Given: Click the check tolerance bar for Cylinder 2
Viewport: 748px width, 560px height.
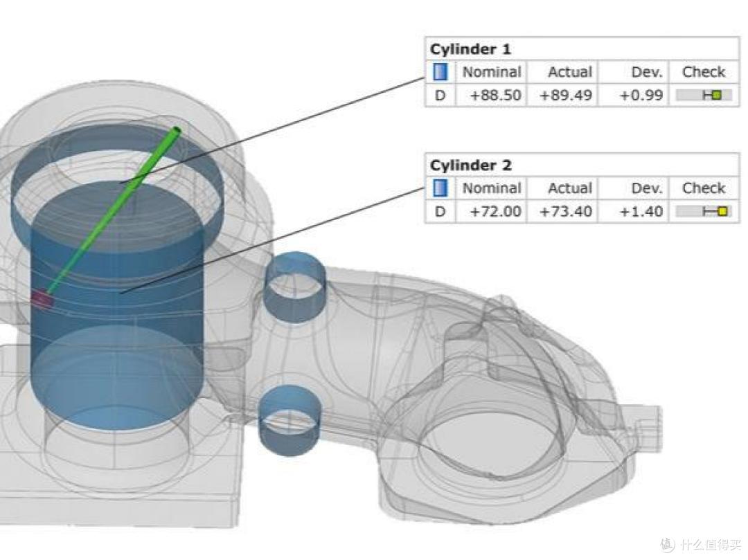Looking at the screenshot, I should coord(704,211).
